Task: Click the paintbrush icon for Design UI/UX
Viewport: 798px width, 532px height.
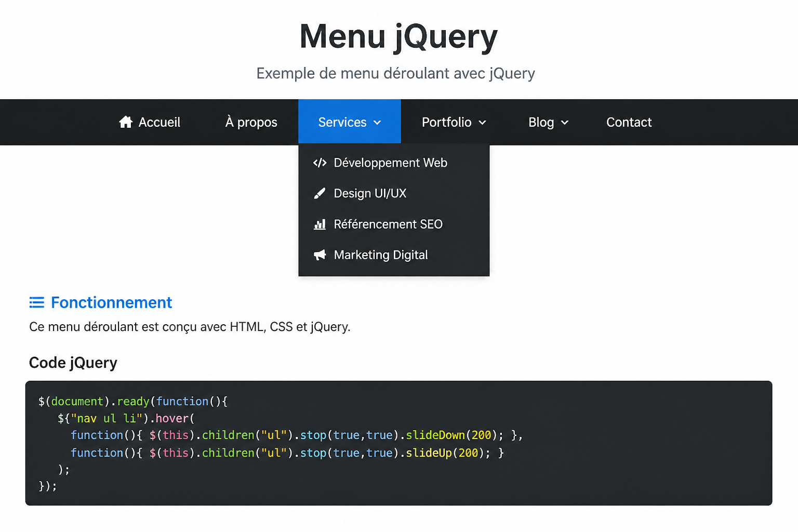Action: click(x=320, y=193)
